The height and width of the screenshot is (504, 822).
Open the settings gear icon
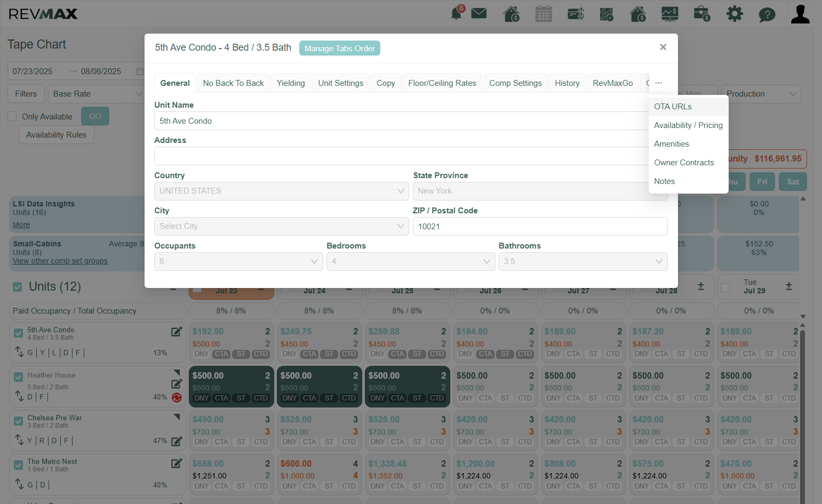point(735,13)
